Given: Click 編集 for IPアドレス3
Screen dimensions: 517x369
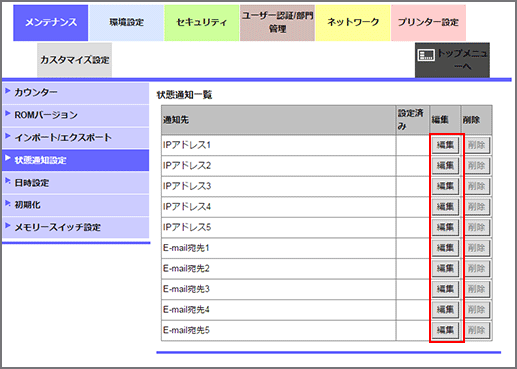Looking at the screenshot, I should [x=445, y=186].
